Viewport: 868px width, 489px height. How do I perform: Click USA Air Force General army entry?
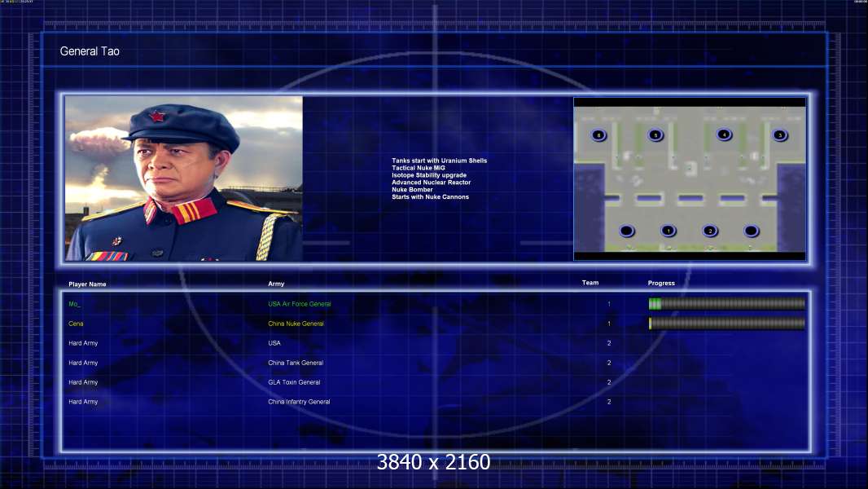click(x=300, y=304)
